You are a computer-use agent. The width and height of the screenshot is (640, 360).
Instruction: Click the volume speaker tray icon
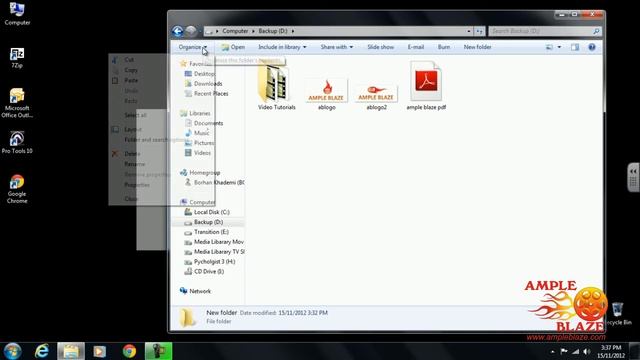[587, 351]
